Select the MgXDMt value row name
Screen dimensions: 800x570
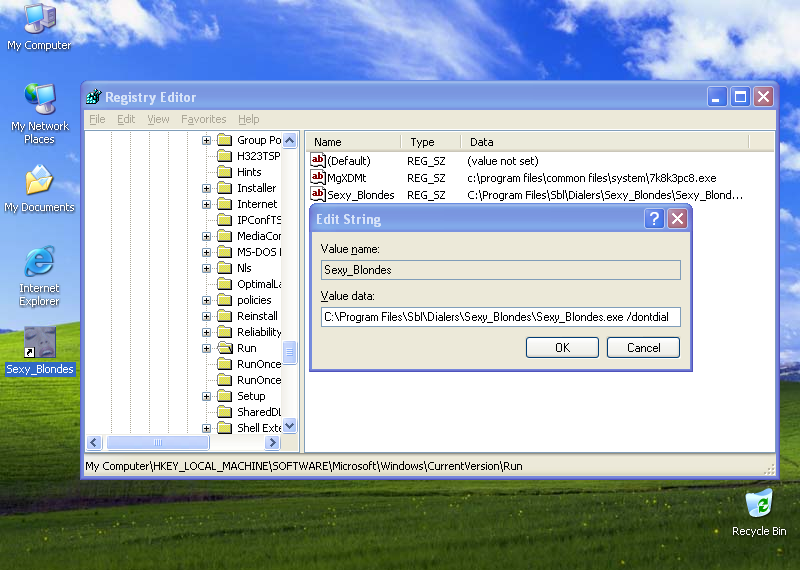coord(346,178)
